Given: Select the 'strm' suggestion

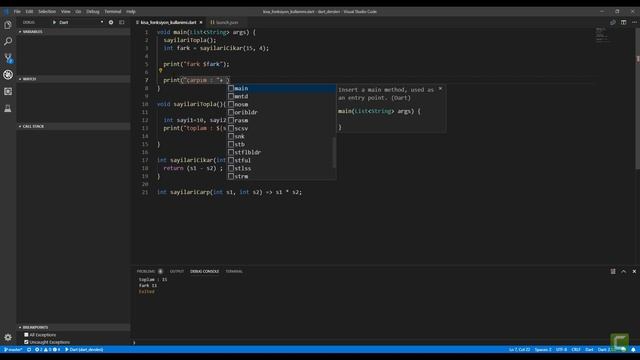Looking at the screenshot, I should (281, 176).
